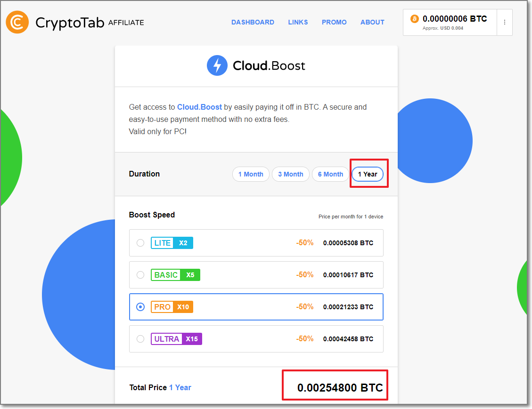Viewport: 532px width, 409px height.
Task: Click the ULTRA X15 plan badge
Action: point(176,339)
